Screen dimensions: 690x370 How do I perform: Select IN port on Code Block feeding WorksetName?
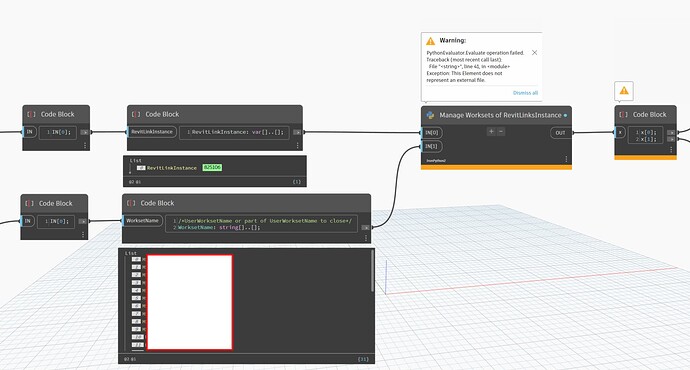28,221
